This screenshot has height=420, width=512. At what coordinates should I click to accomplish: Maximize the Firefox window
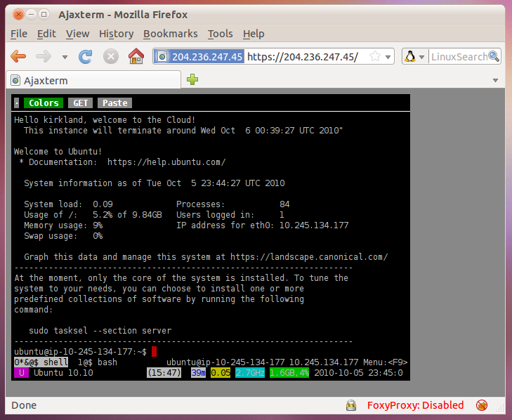pyautogui.click(x=44, y=15)
